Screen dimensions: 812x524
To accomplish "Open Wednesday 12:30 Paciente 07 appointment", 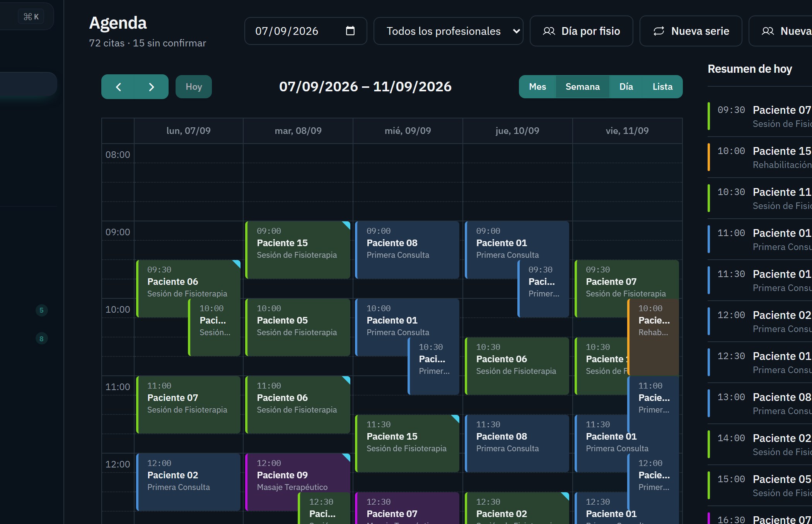I will click(x=407, y=508).
